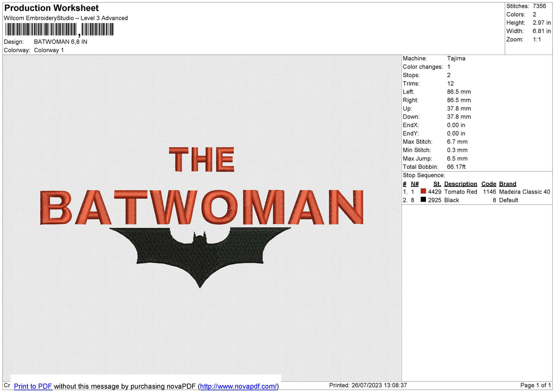Click the Zoom value 1:1
Viewport: 555px width, 392px height.
click(x=538, y=39)
